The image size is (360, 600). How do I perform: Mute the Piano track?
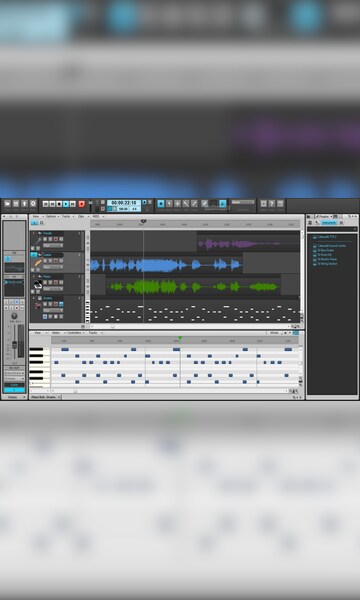pyautogui.click(x=45, y=282)
